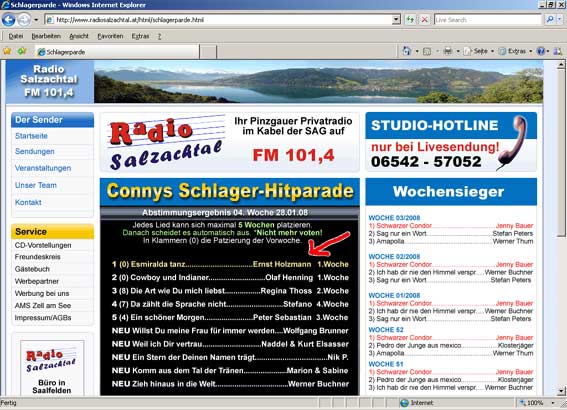Expand the Home icon dropdown arrow
The image size is (567, 410).
click(x=417, y=51)
